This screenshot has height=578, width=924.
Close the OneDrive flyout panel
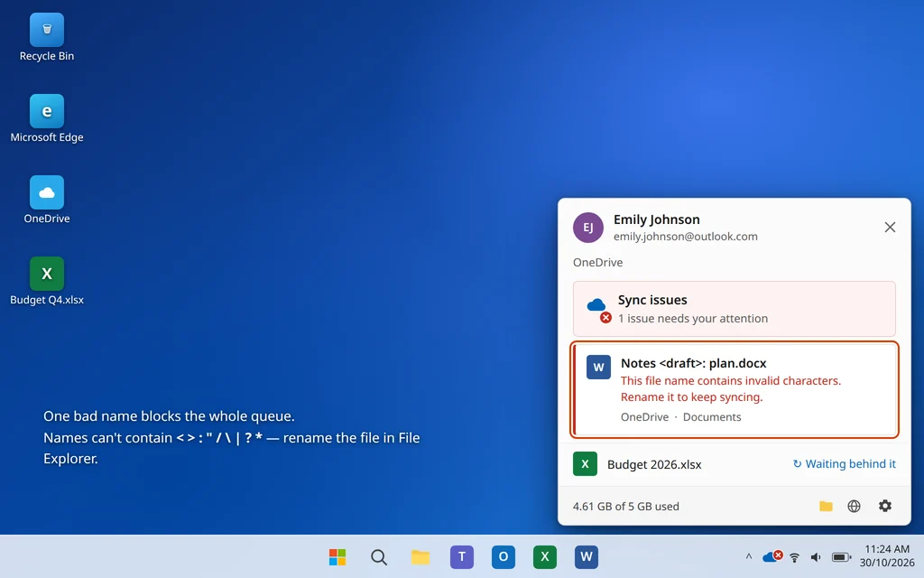coord(890,227)
